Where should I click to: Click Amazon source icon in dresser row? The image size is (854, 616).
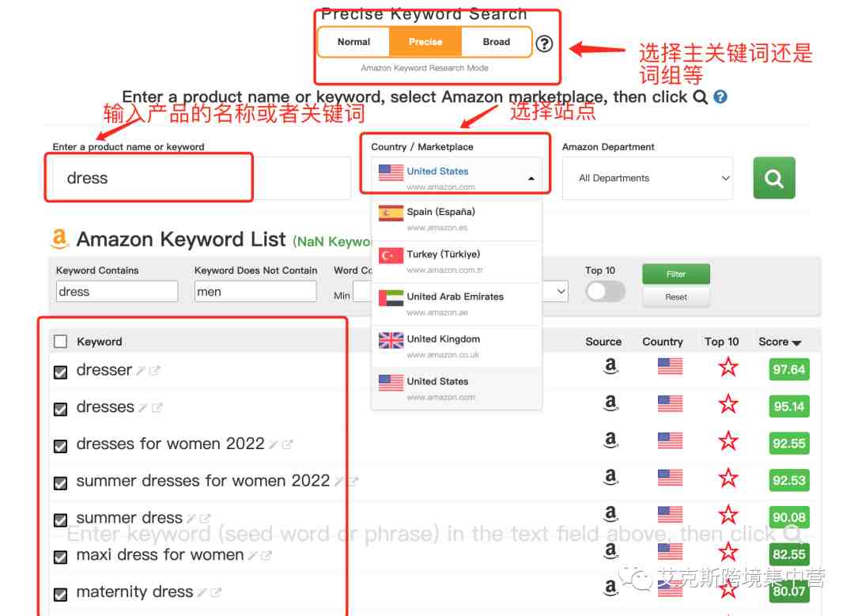(611, 367)
